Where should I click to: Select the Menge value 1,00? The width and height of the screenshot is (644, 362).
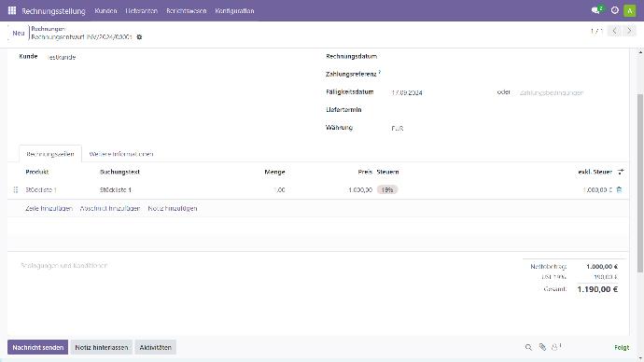(x=279, y=189)
